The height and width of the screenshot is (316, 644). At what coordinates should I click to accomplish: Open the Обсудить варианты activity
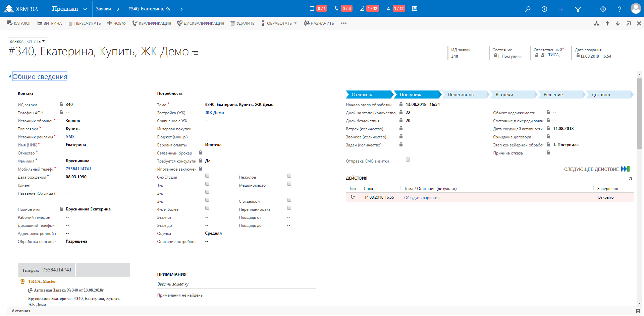(x=422, y=198)
